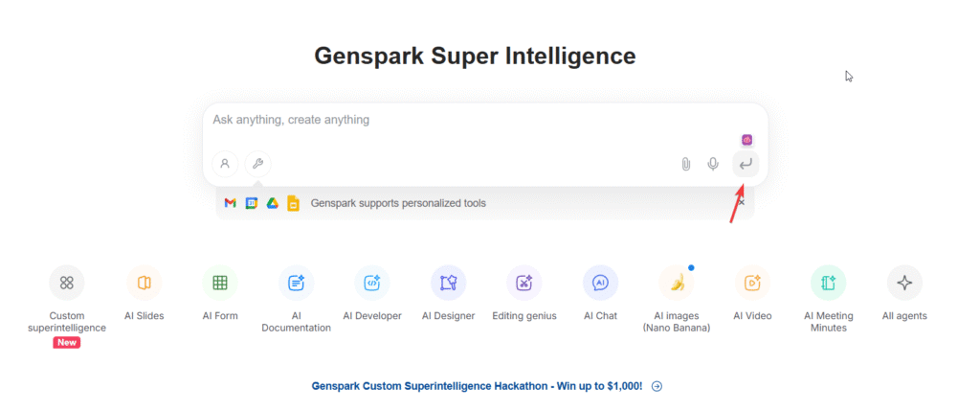Open AI Meeting Minutes agent
Image resolution: width=980 pixels, height=410 pixels.
828,283
